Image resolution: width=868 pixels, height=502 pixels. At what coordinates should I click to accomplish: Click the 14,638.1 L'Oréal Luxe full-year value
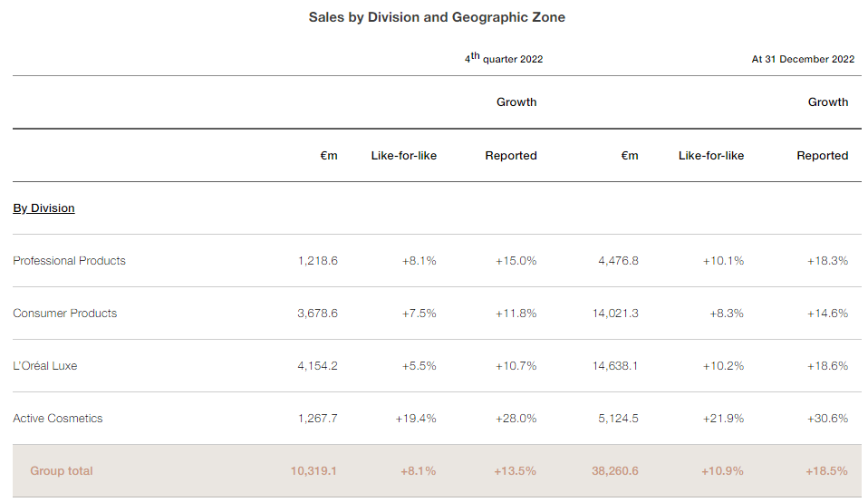[615, 366]
